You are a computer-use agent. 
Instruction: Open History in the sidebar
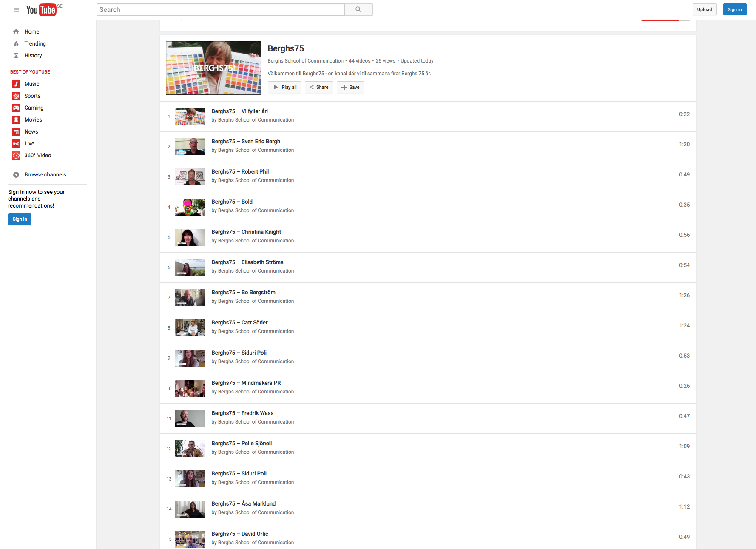click(x=33, y=56)
